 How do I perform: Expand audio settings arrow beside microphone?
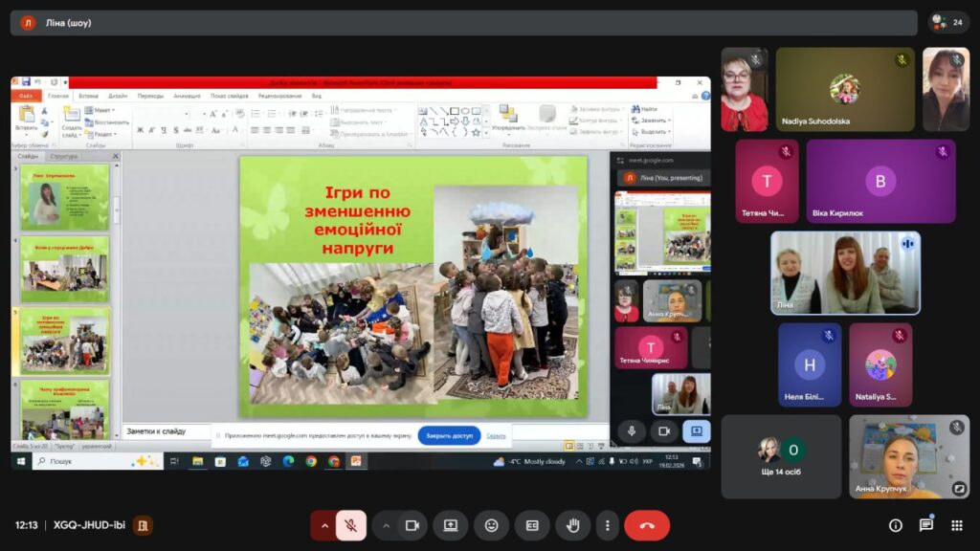(x=324, y=525)
